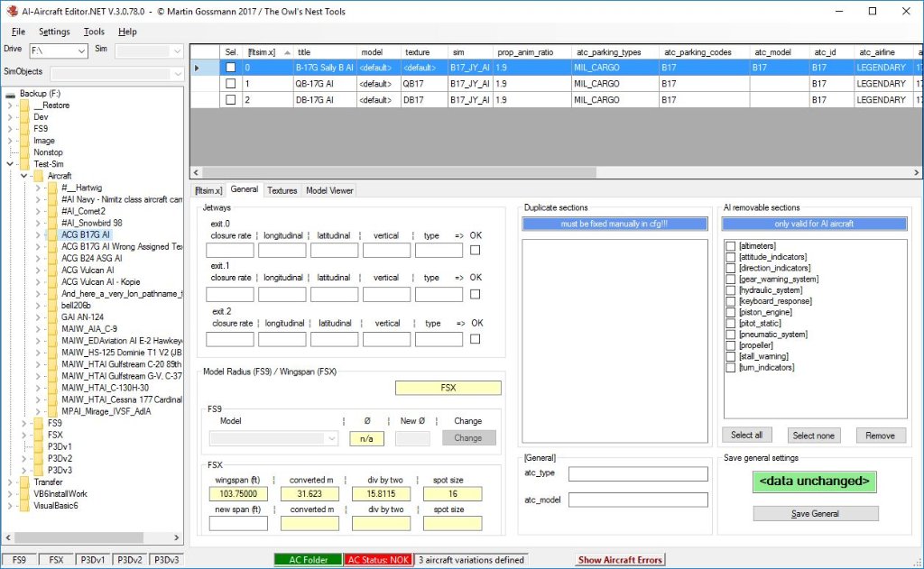The height and width of the screenshot is (569, 924).
Task: Click the Select all button
Action: click(x=746, y=435)
